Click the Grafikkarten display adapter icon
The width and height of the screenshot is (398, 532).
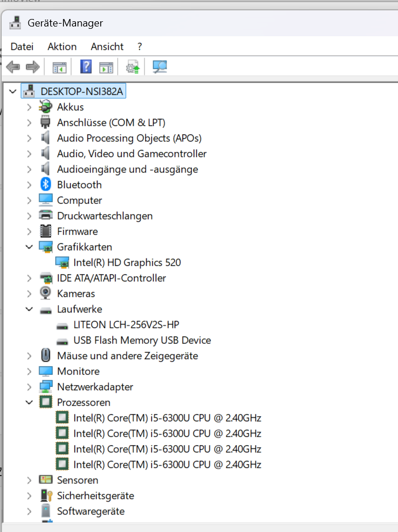[x=46, y=247]
